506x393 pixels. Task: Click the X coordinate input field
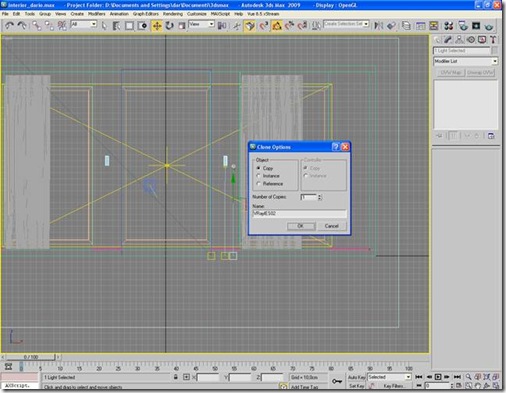point(208,377)
